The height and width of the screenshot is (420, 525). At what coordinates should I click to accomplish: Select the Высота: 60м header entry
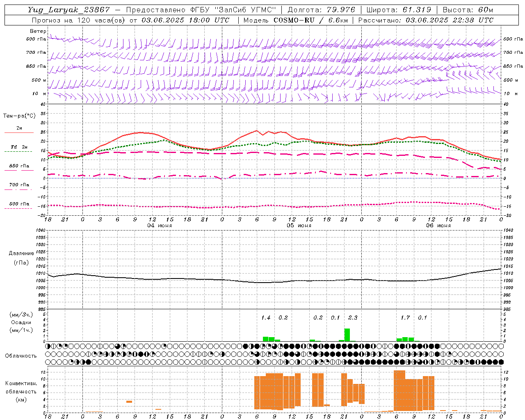[x=468, y=10]
